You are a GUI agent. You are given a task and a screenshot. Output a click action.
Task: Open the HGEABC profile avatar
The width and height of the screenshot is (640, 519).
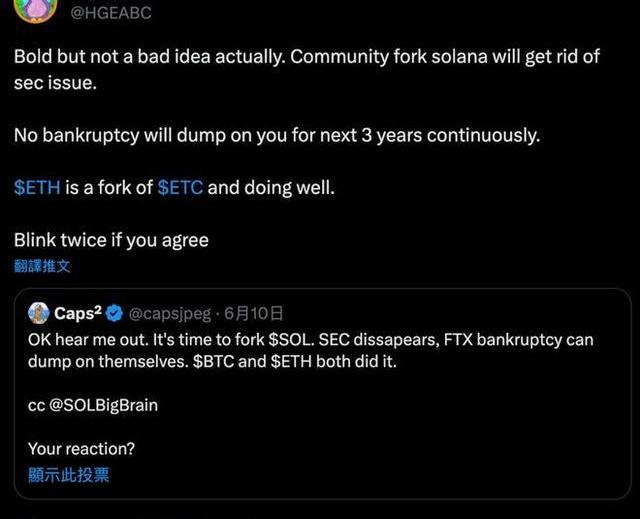pyautogui.click(x=36, y=10)
